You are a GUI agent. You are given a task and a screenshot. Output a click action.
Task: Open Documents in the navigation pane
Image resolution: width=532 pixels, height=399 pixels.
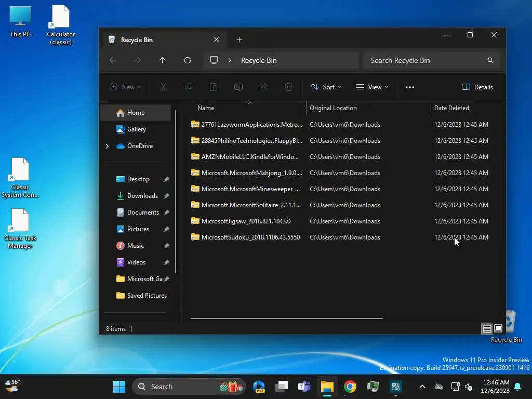(136, 212)
